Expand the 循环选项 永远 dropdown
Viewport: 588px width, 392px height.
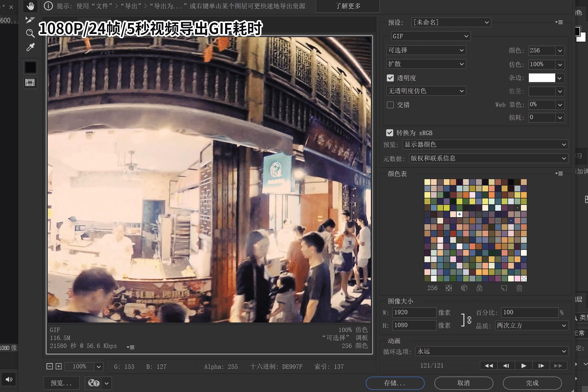(491, 351)
